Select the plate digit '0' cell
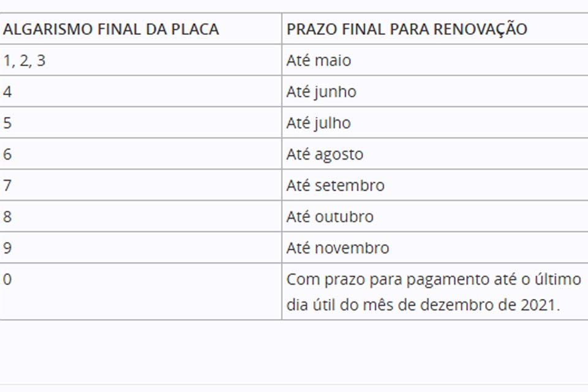Screen dimensions: 588x392 click(7, 279)
